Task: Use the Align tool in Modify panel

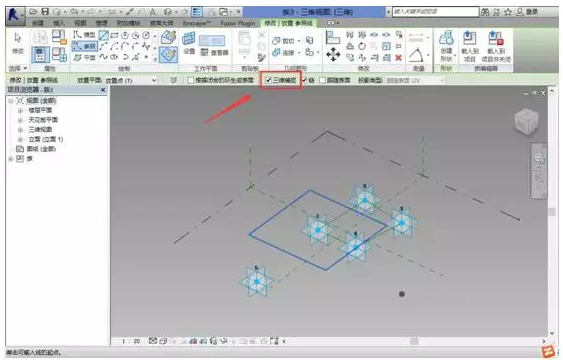Action: (x=332, y=37)
